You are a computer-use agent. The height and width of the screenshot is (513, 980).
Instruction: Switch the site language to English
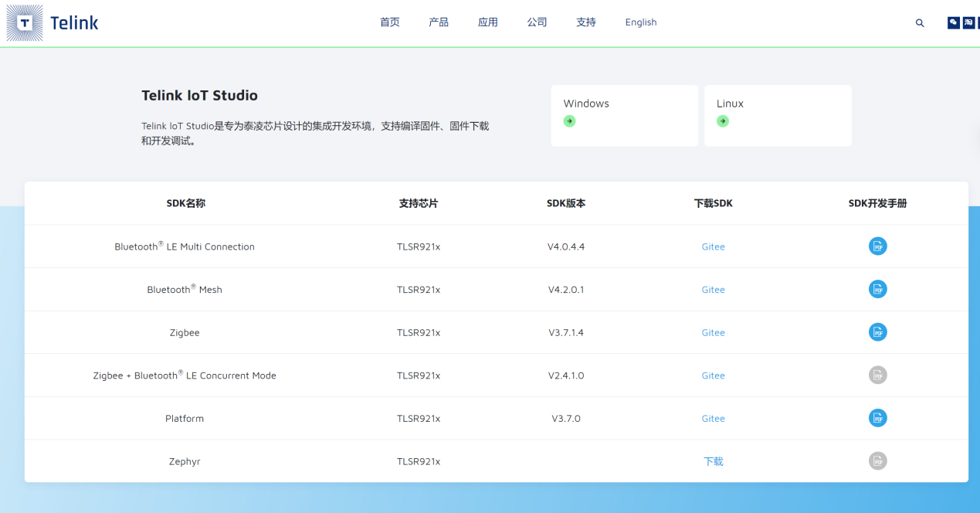641,22
